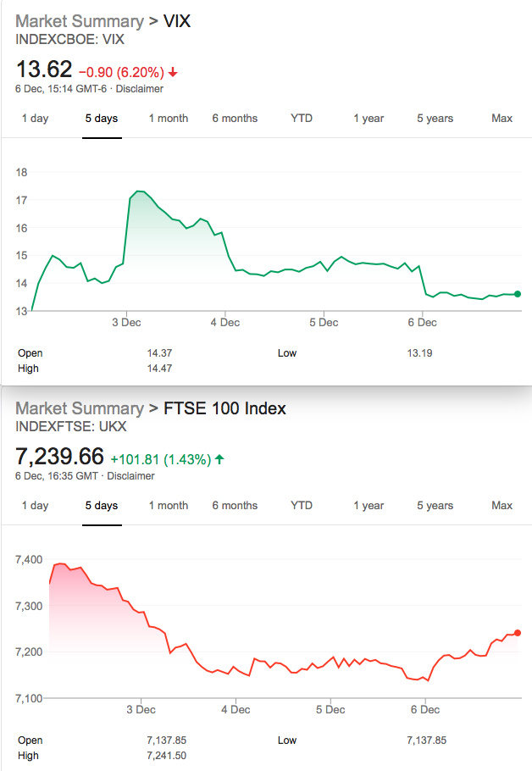This screenshot has height=771, width=532.
Task: Select FTSE 100 5 years tab
Action: click(x=435, y=506)
